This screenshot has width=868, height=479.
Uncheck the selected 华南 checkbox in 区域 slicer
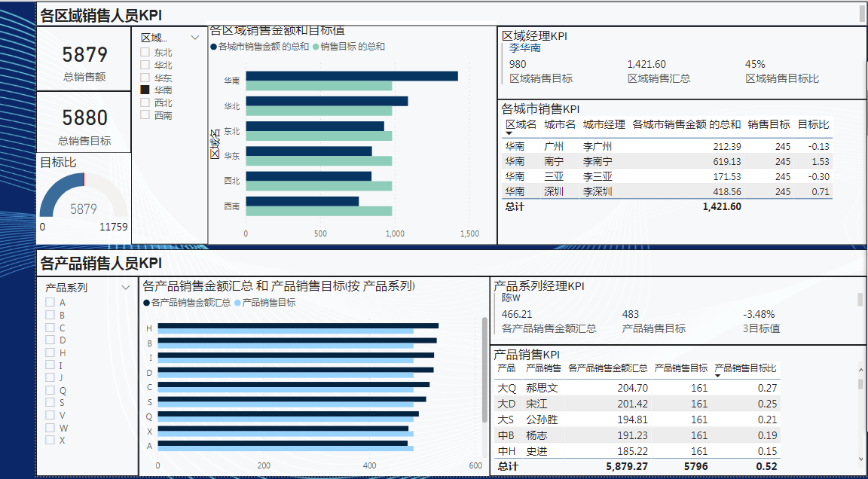(x=145, y=90)
